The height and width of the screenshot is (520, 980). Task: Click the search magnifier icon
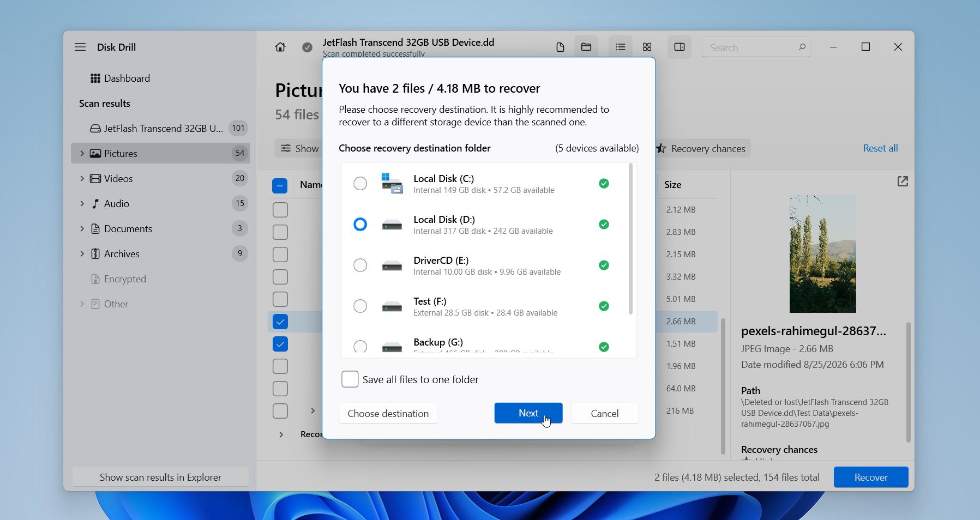click(x=802, y=47)
